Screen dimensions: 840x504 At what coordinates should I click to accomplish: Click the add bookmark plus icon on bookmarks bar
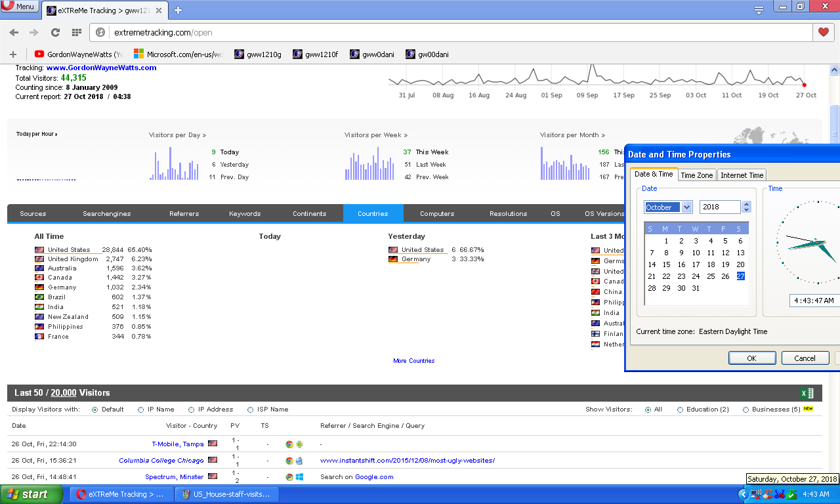[x=12, y=54]
